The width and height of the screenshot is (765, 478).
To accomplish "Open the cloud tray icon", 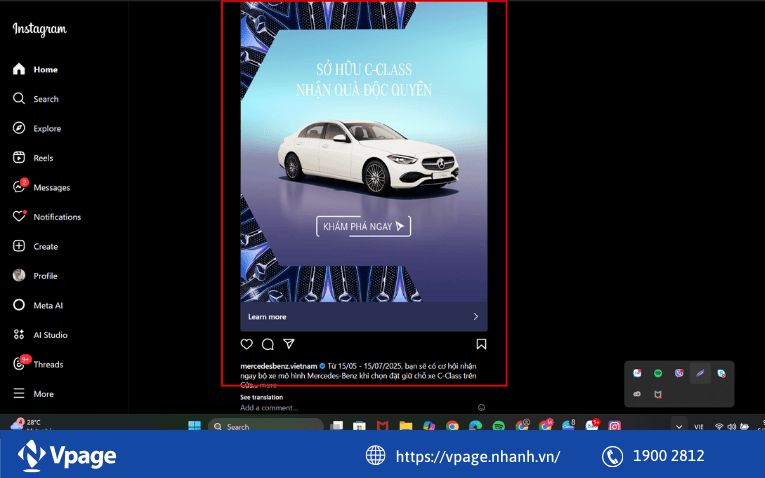I will coord(637,394).
